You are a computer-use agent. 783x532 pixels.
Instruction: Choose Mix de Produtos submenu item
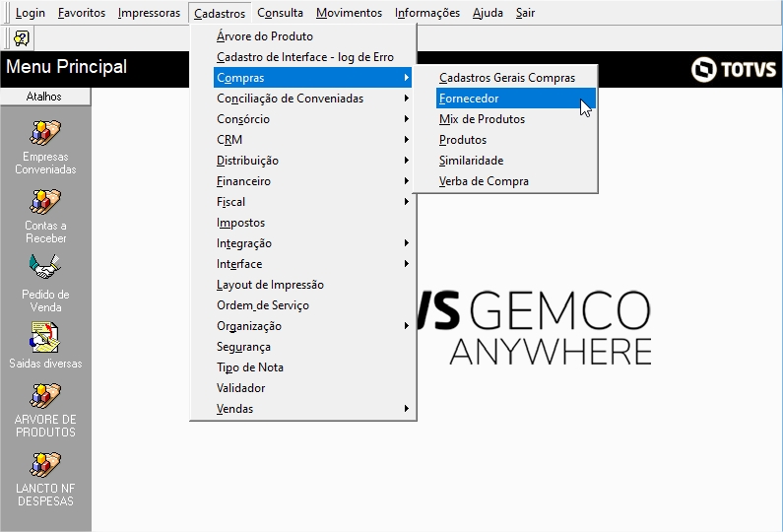(x=516, y=119)
